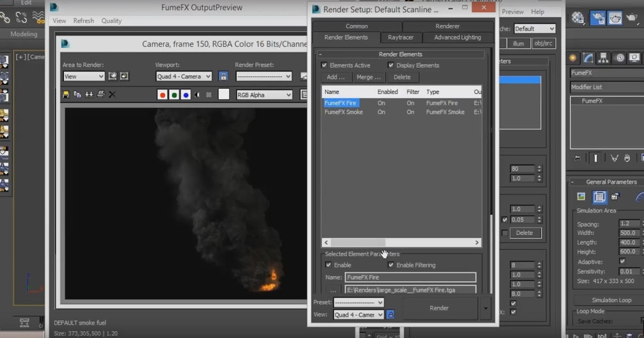The image size is (644, 338).
Task: Toggle the monochrome display square icon
Action: [x=209, y=95]
